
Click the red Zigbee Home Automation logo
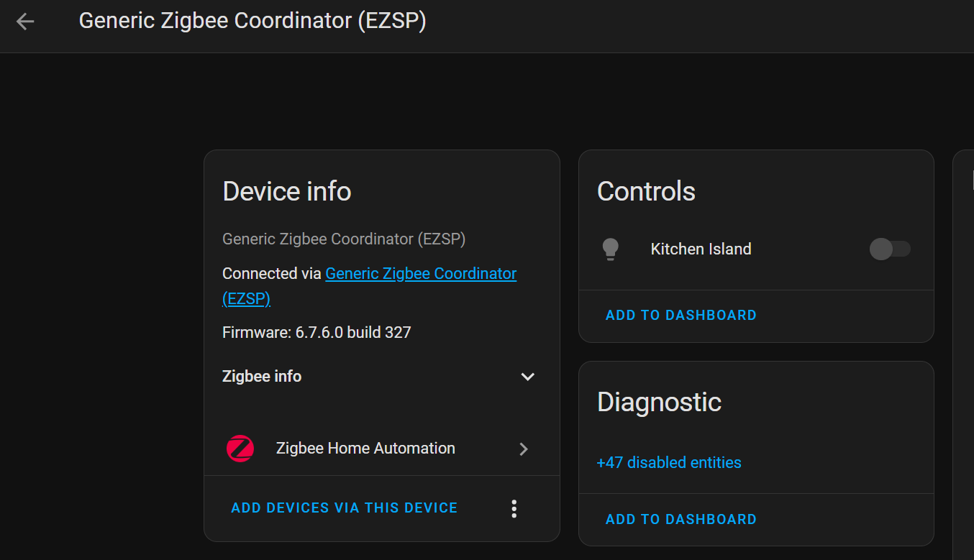tap(240, 449)
